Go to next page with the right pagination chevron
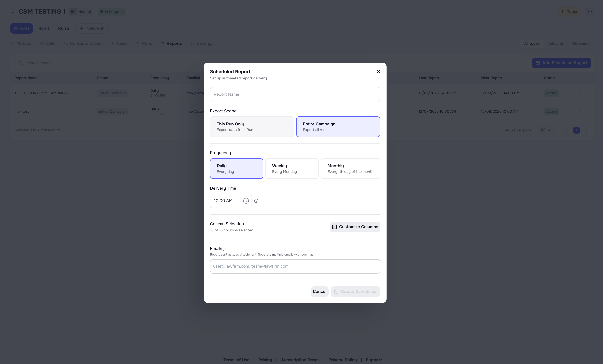Image resolution: width=603 pixels, height=364 pixels. coord(587,130)
